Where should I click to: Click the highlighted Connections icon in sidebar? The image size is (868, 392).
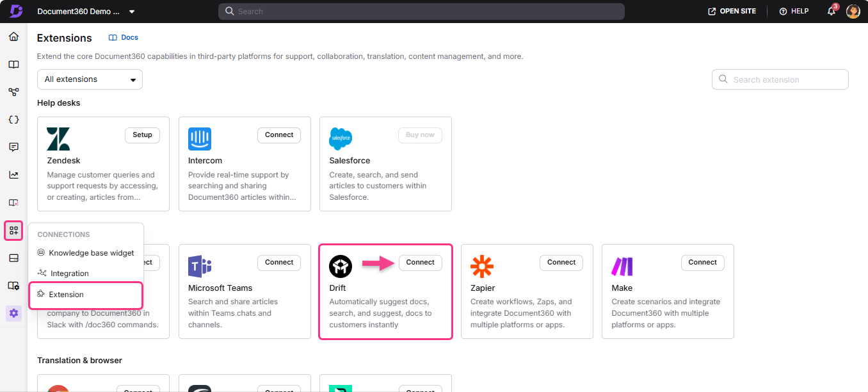(x=13, y=231)
